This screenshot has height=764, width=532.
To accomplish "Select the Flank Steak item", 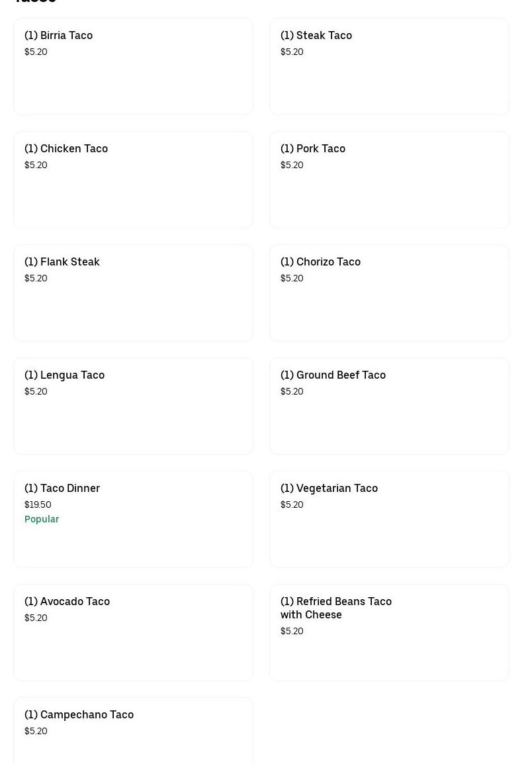I will [x=133, y=293].
